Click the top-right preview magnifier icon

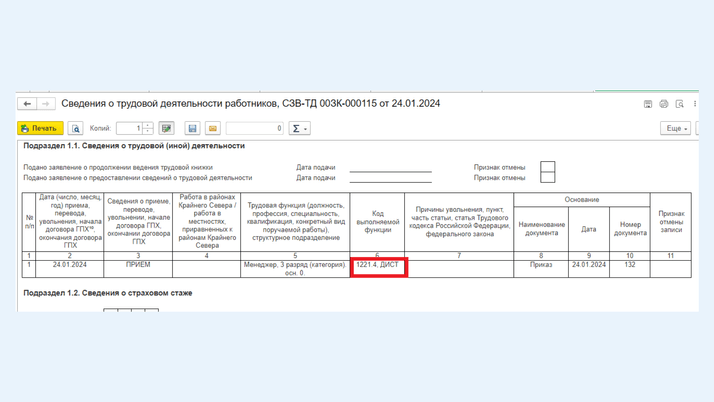tap(679, 104)
